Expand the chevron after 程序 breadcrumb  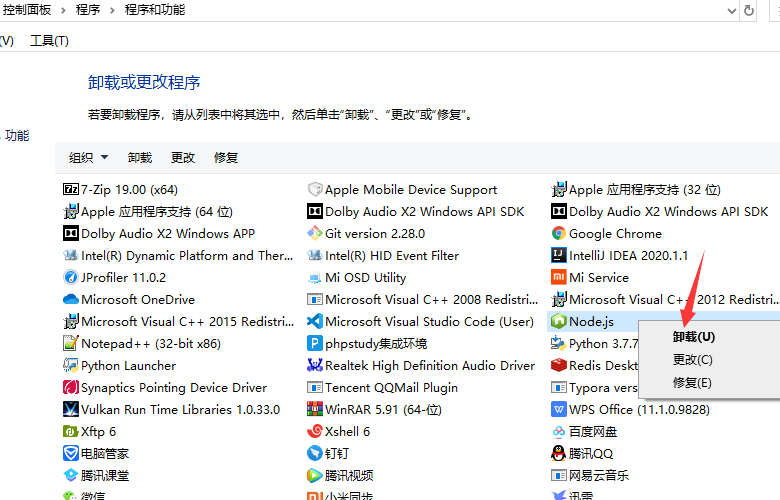(112, 10)
